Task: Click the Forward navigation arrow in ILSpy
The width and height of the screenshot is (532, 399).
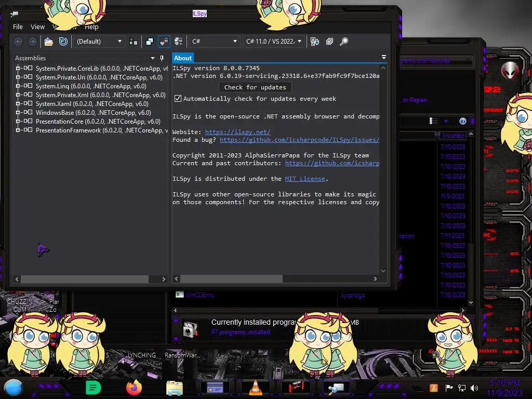Action: (x=33, y=42)
